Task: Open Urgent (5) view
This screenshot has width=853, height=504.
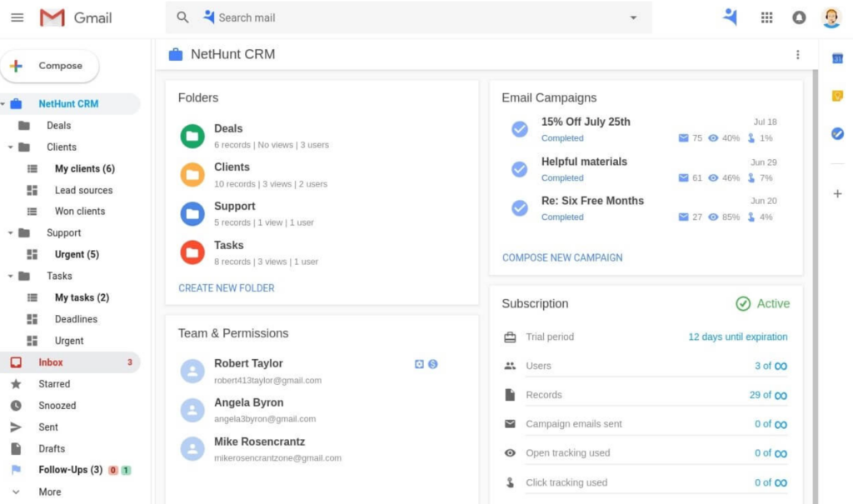Action: (x=77, y=254)
